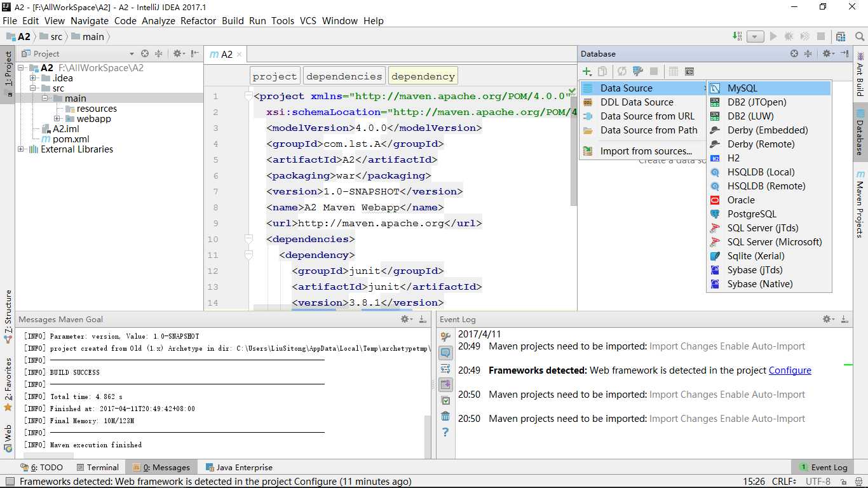Select Data Source from URL entry
This screenshot has height=488, width=868.
click(643, 116)
